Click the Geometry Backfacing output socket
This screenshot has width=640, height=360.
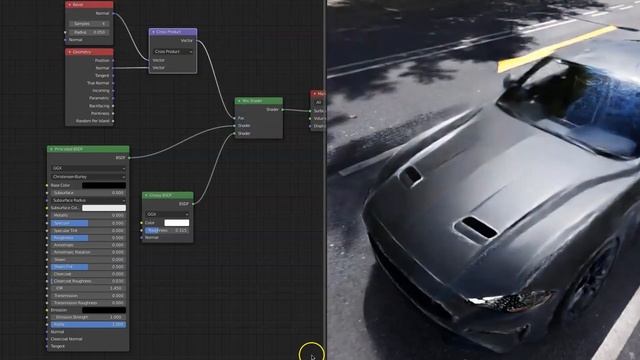(113, 106)
